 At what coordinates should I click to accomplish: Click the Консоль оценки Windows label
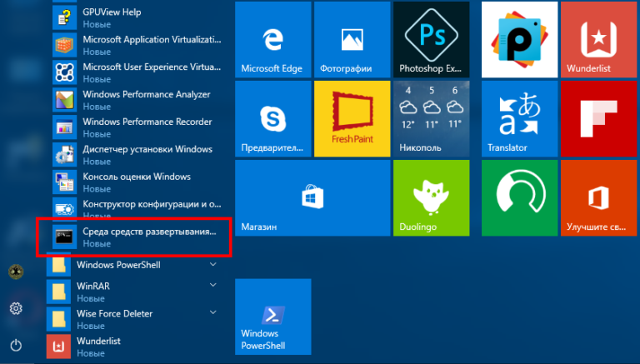point(137,177)
